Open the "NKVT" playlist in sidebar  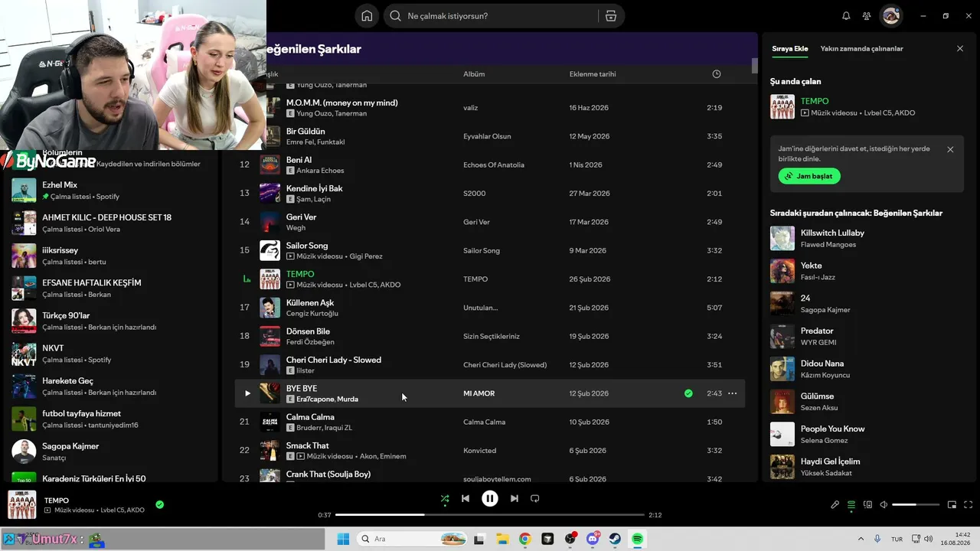click(x=112, y=354)
